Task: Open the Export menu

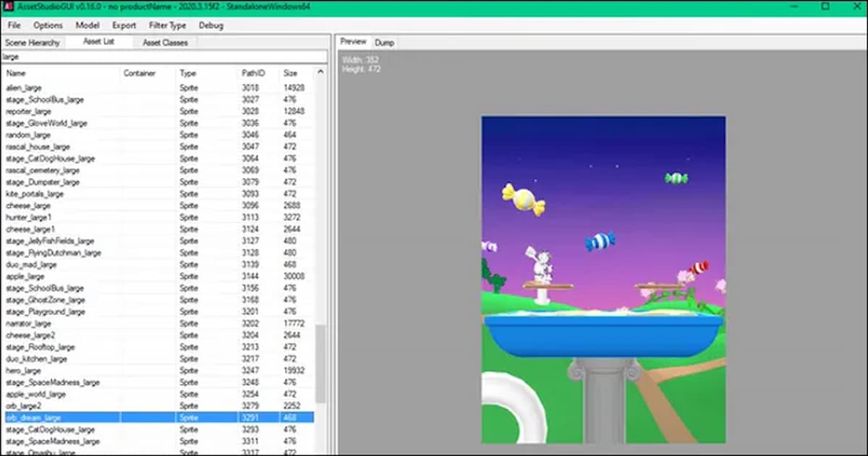Action: 124,25
